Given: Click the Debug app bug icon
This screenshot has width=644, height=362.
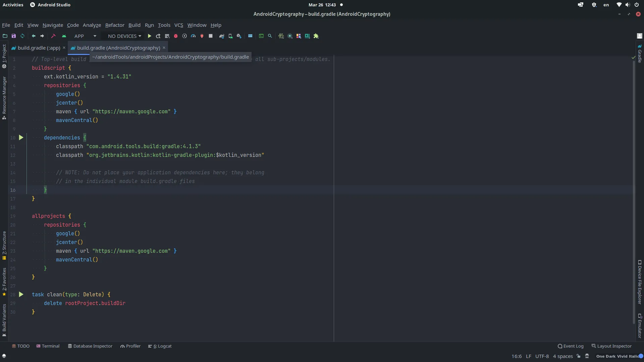Looking at the screenshot, I should 175,36.
